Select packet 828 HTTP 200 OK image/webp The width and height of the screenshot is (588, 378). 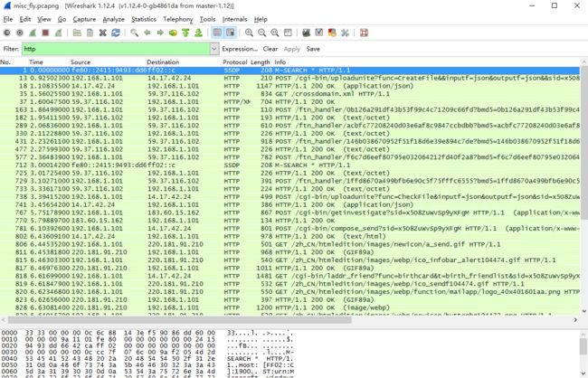tap(289, 307)
